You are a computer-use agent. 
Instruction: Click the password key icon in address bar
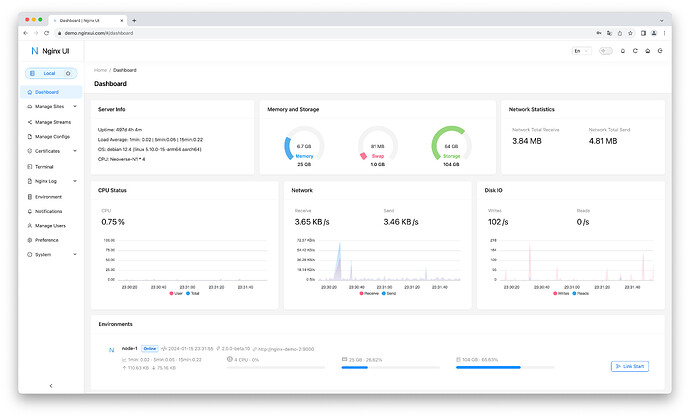(599, 33)
